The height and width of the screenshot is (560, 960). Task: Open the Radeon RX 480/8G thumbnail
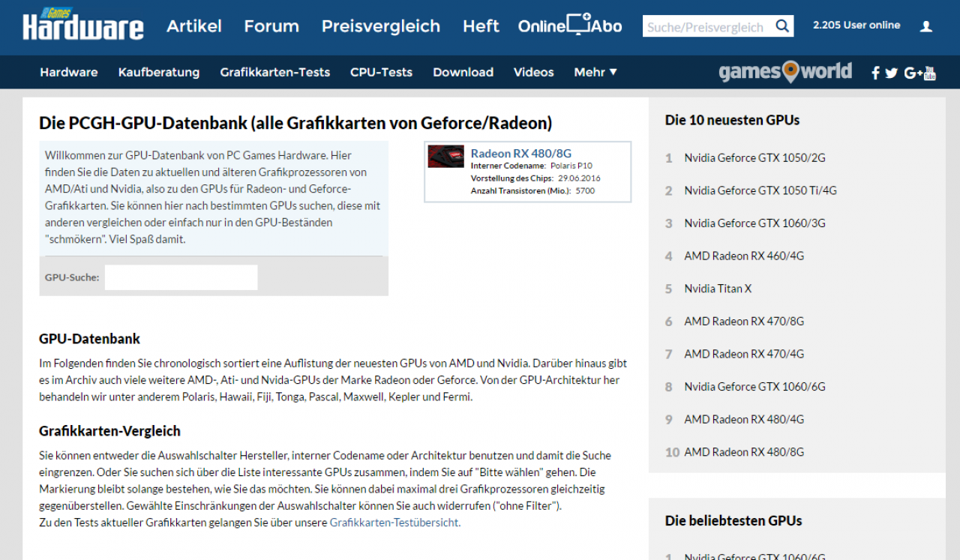click(x=446, y=157)
